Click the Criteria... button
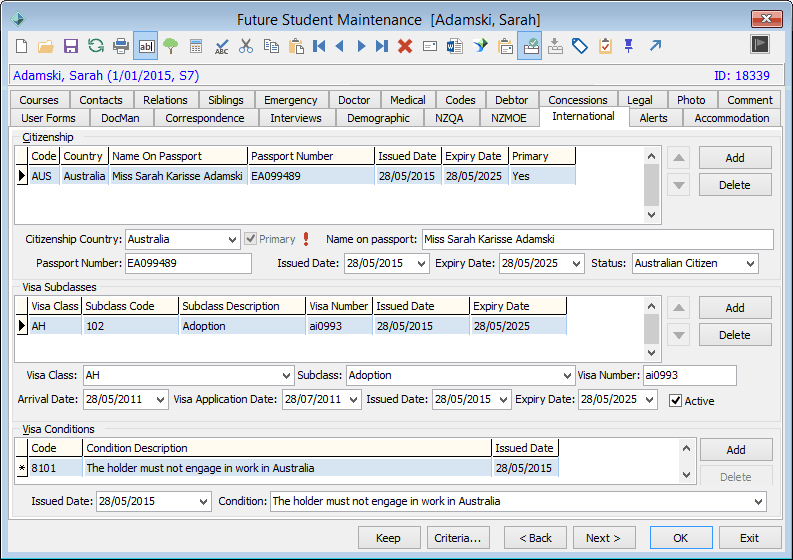This screenshot has height=560, width=793. click(458, 538)
